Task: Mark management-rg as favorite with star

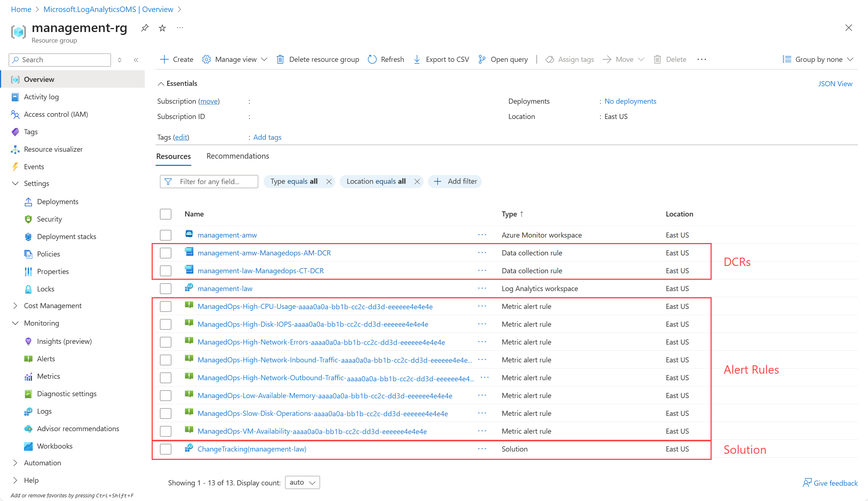Action: [162, 28]
